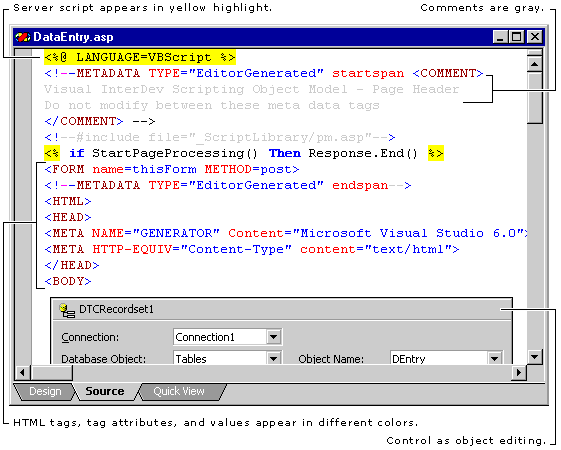
Task: Switch to the Quick View tab
Action: coord(179,392)
